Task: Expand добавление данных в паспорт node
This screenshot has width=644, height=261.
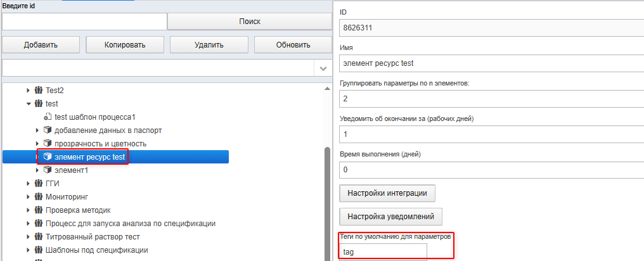Action: coord(38,130)
